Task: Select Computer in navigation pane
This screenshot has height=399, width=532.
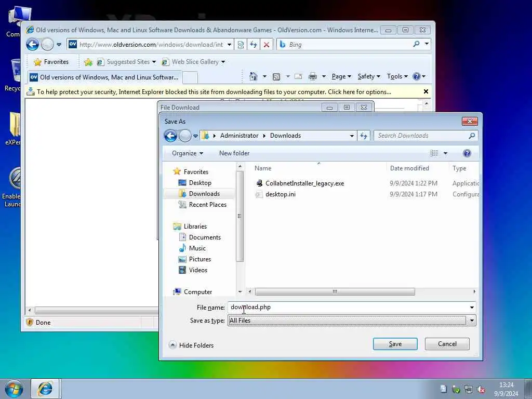Action: coord(197,292)
